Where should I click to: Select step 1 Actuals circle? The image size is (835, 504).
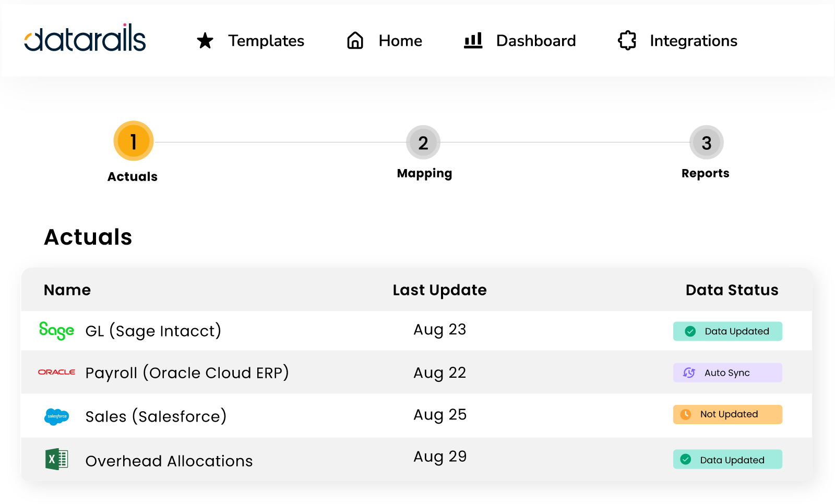coord(134,141)
